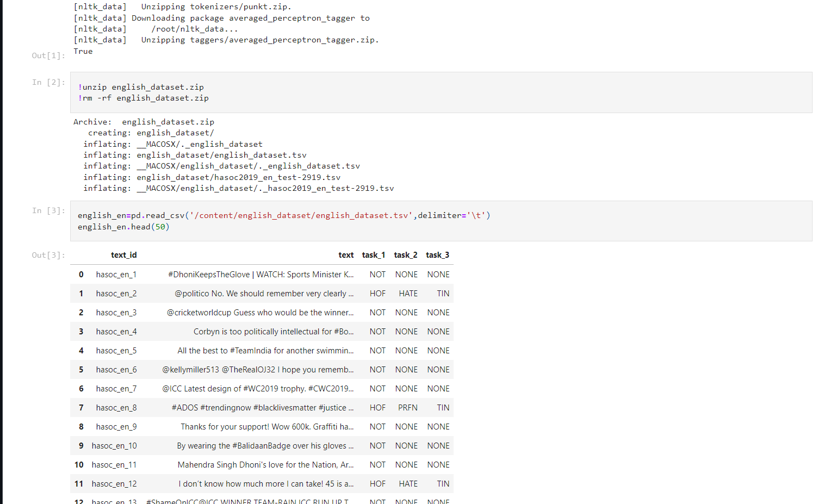
Task: Click the row index 0 cell
Action: [x=81, y=275]
